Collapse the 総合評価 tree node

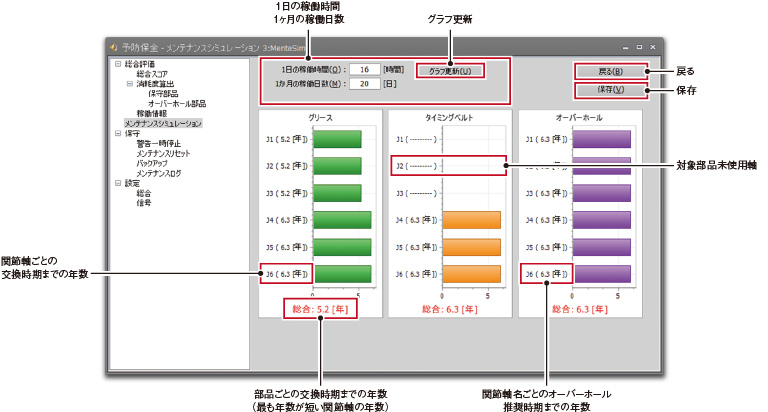pyautogui.click(x=118, y=64)
